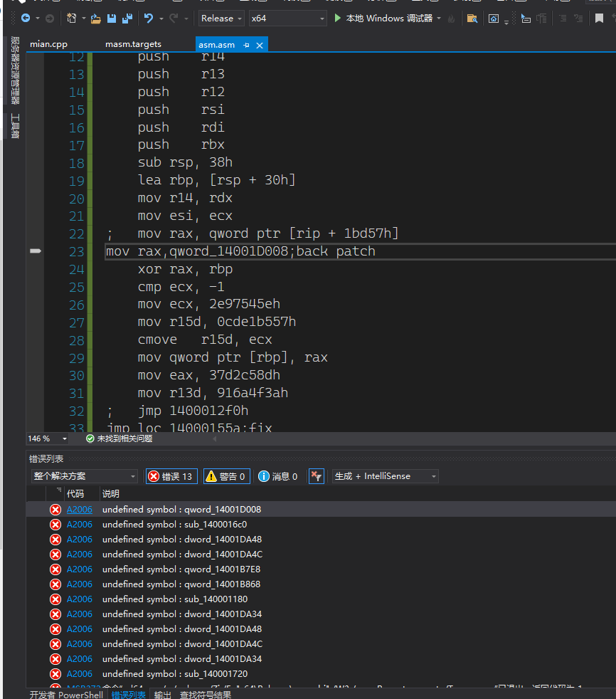Click line 28 'cmove r15d, ecx'

205,340
